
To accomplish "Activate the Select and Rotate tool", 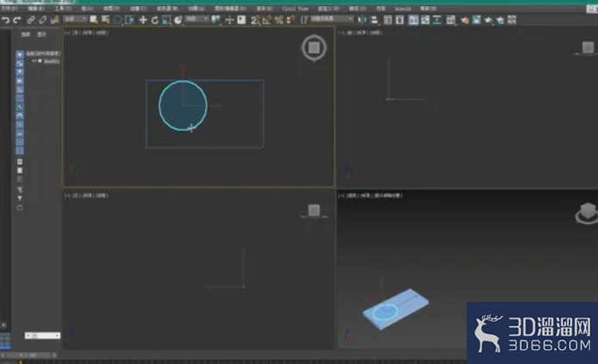I will coord(154,20).
